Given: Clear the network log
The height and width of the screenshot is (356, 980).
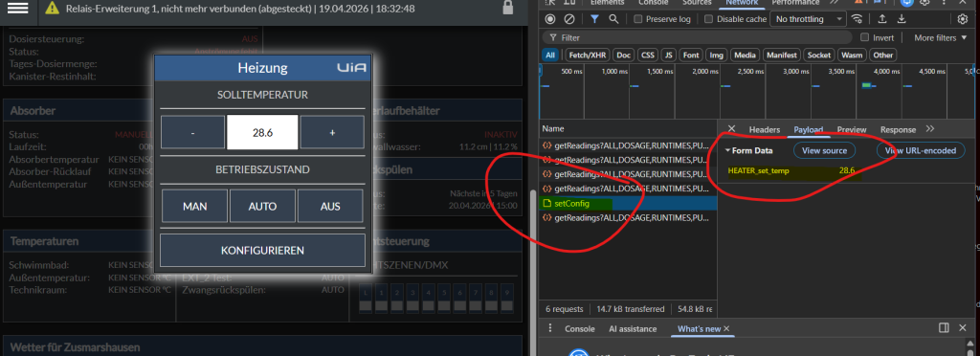Looking at the screenshot, I should pos(569,19).
